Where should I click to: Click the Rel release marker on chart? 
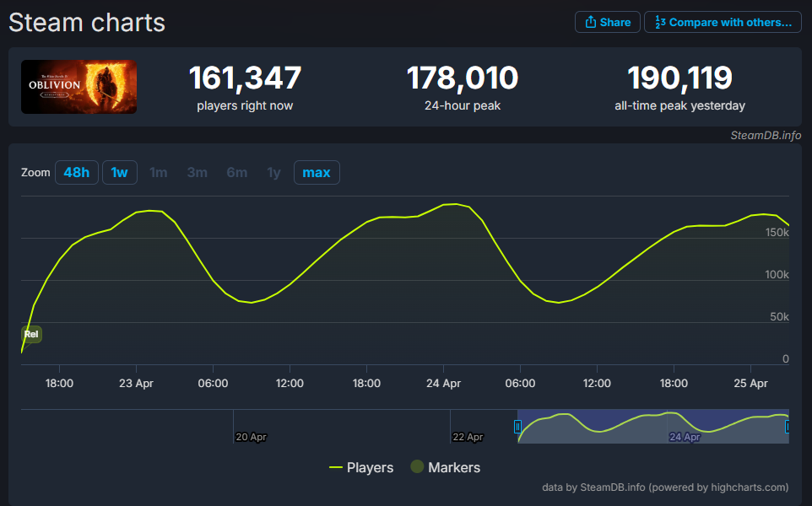pos(31,334)
